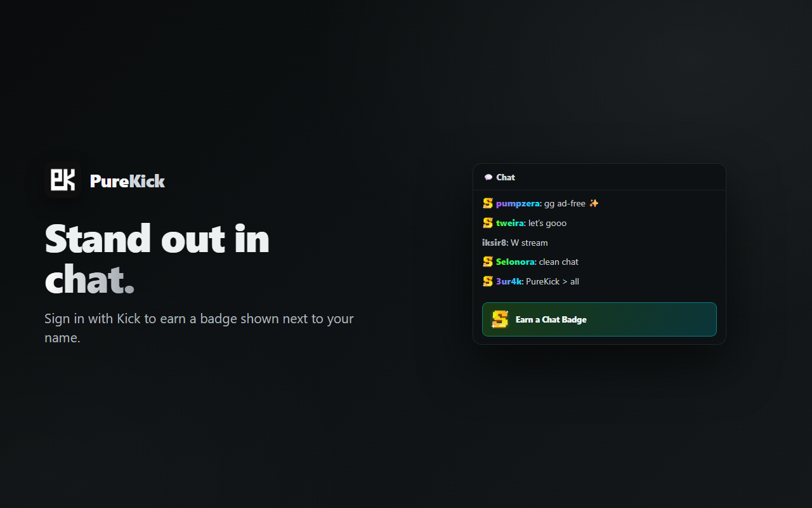Click the username 3ur4k in chat
This screenshot has width=812, height=508.
click(x=509, y=281)
